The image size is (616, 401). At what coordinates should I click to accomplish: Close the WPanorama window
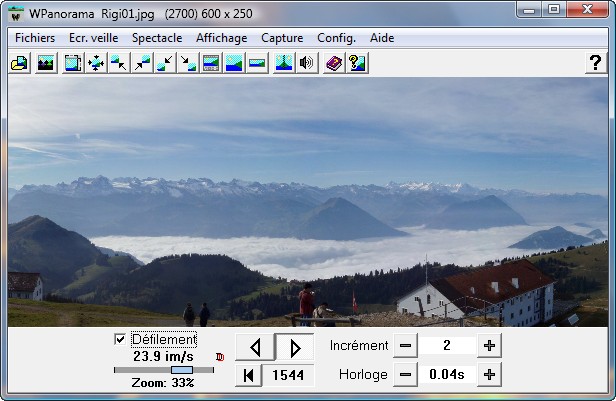pyautogui.click(x=587, y=10)
